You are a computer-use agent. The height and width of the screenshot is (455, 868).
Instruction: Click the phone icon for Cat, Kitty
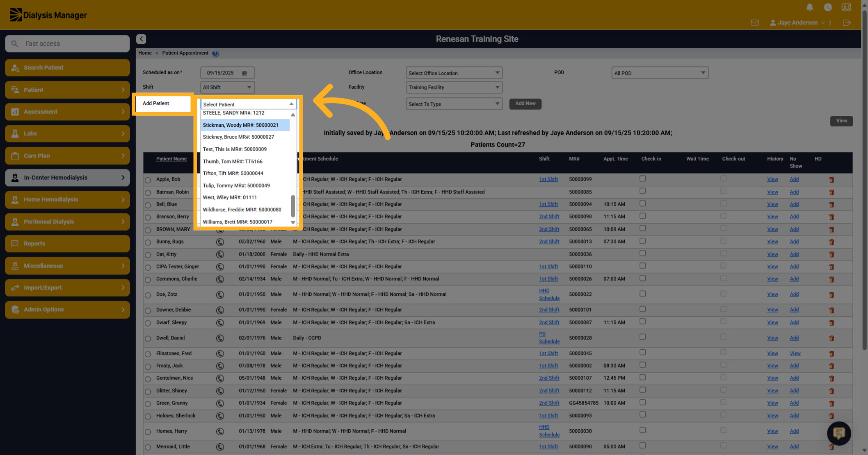[x=220, y=254]
